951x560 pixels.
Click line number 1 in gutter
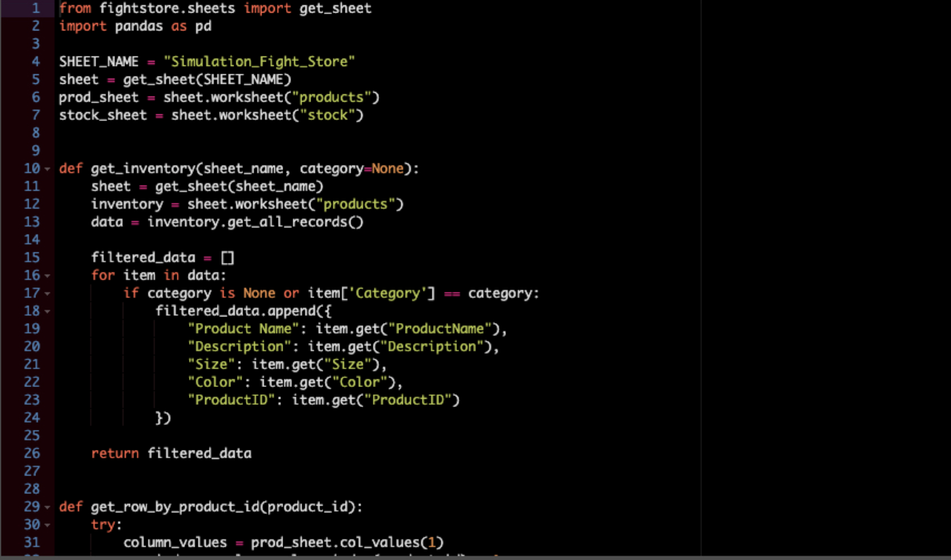[35, 8]
